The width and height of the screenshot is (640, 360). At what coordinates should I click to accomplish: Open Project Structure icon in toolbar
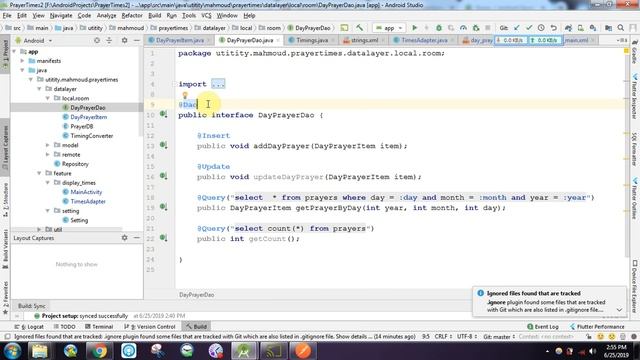click(x=608, y=28)
